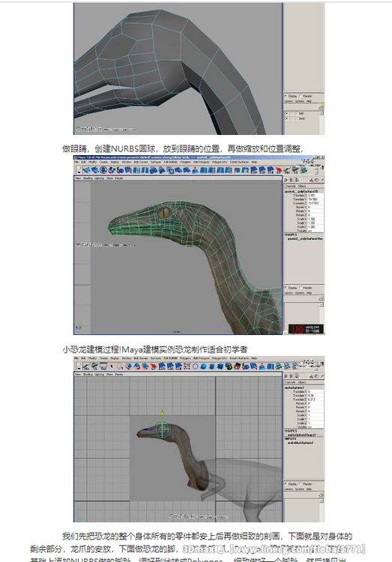
Task: Click the blue cylinder primitive icon in bottom shelf
Action: (x=211, y=366)
